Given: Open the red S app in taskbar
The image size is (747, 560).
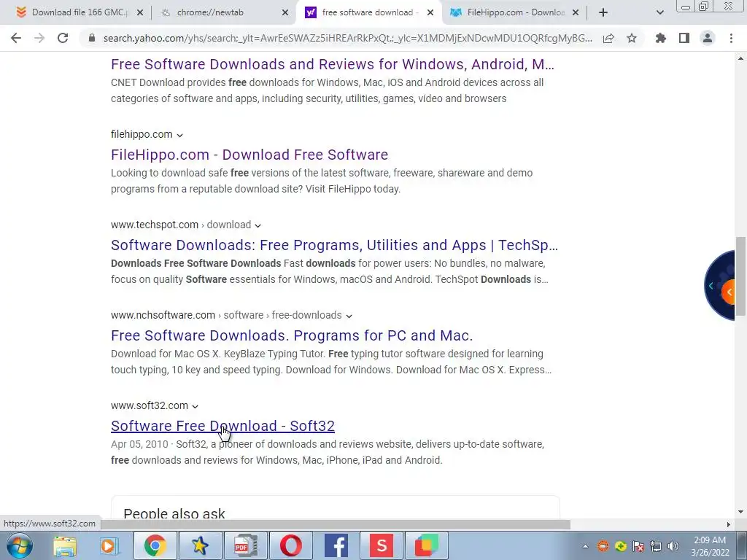Looking at the screenshot, I should tap(381, 545).
